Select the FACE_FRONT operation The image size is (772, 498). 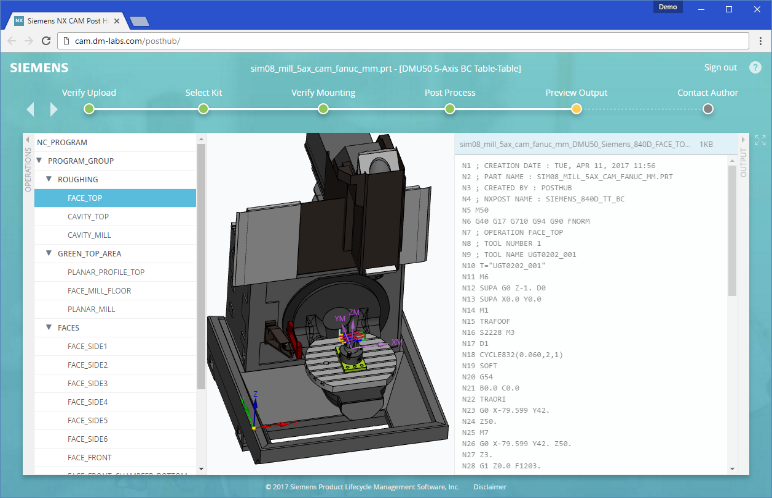115,458
